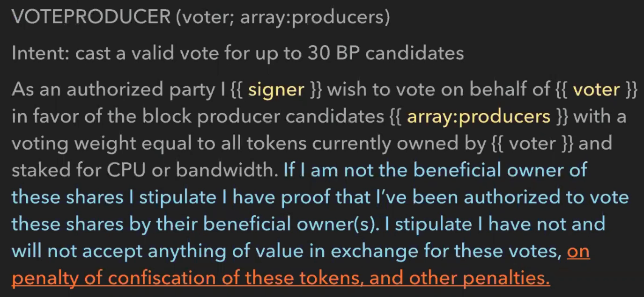
Task: Click the VOTEPRODUCER heading text
Action: [x=91, y=17]
